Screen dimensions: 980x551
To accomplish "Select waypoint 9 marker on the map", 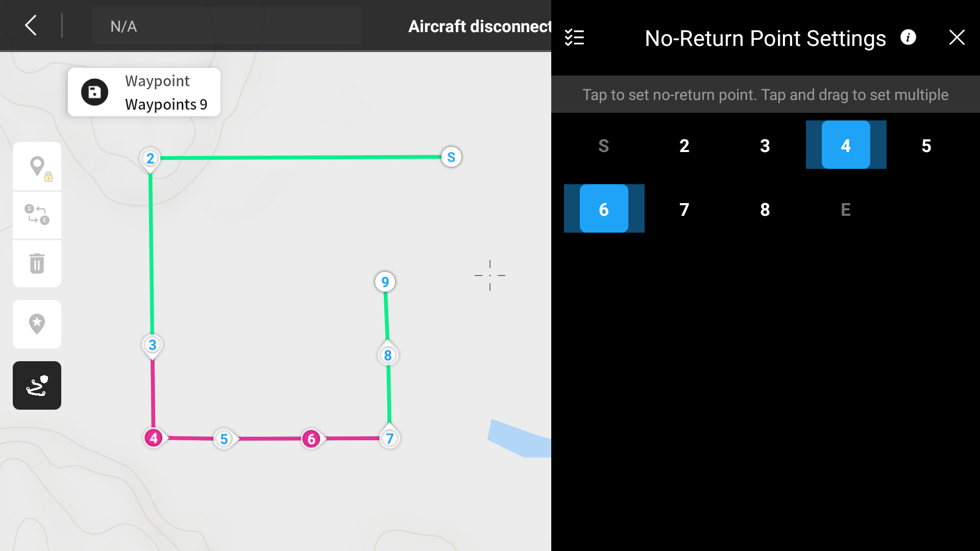I will coord(385,281).
